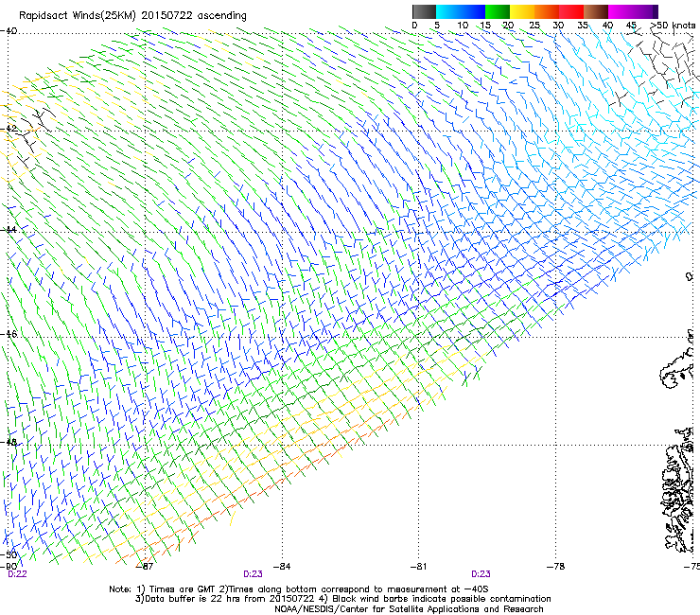Click the 'D:23' marker near -81

[481, 574]
